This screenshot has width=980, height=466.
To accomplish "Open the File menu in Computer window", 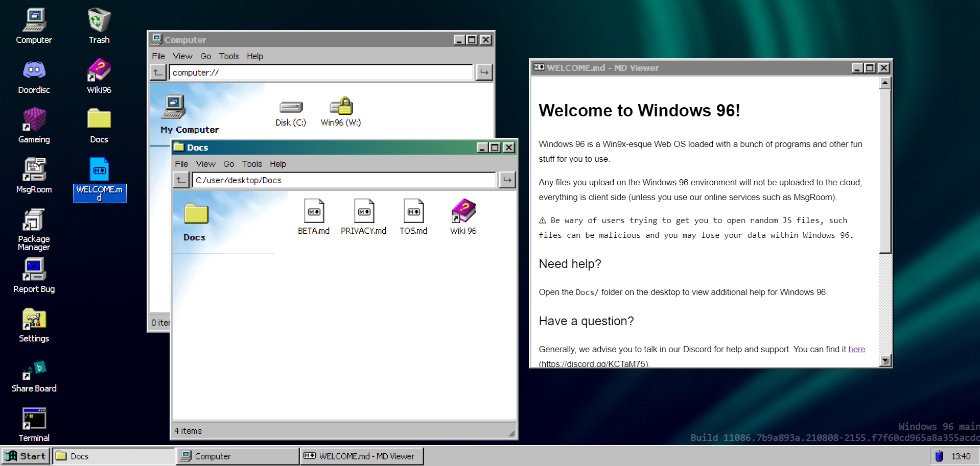I will point(158,56).
